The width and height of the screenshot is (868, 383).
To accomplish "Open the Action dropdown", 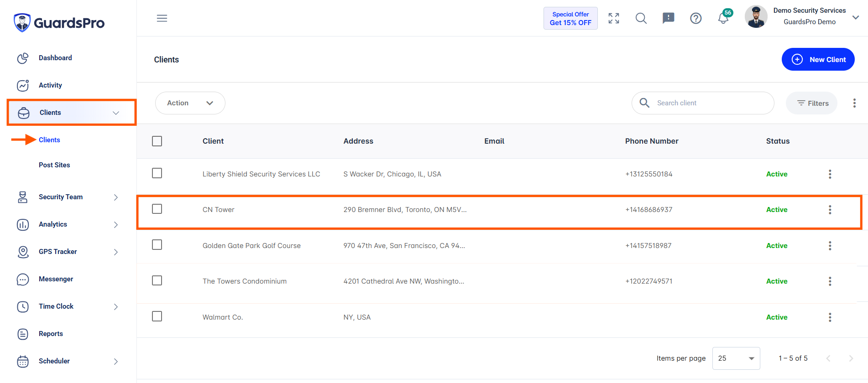I will (x=190, y=103).
